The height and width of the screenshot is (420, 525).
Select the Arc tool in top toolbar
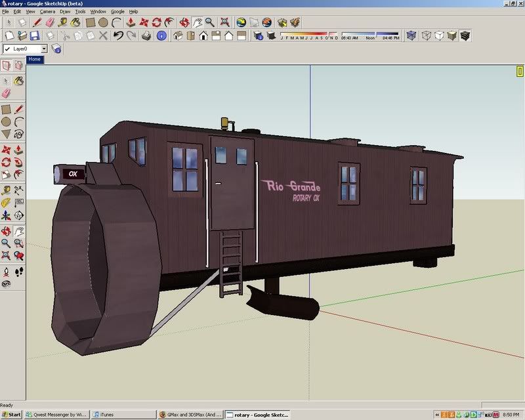pyautogui.click(x=116, y=23)
